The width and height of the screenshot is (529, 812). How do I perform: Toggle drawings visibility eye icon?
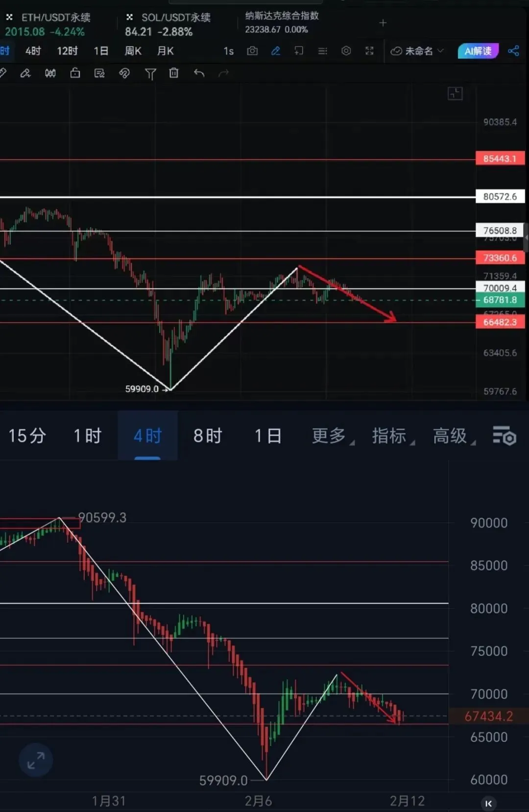click(124, 73)
